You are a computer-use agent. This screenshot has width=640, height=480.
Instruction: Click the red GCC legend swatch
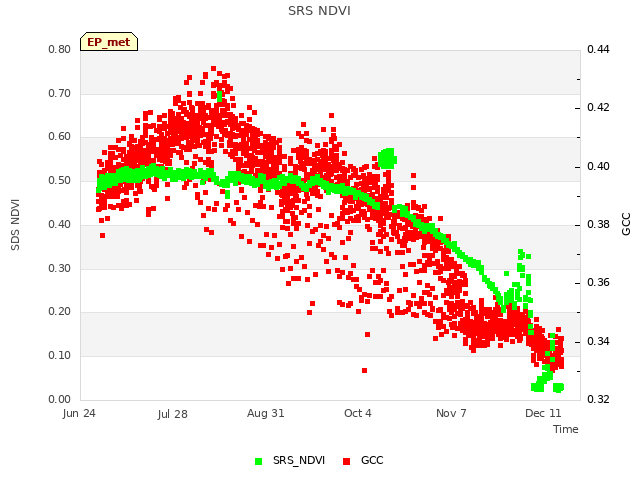(x=347, y=461)
